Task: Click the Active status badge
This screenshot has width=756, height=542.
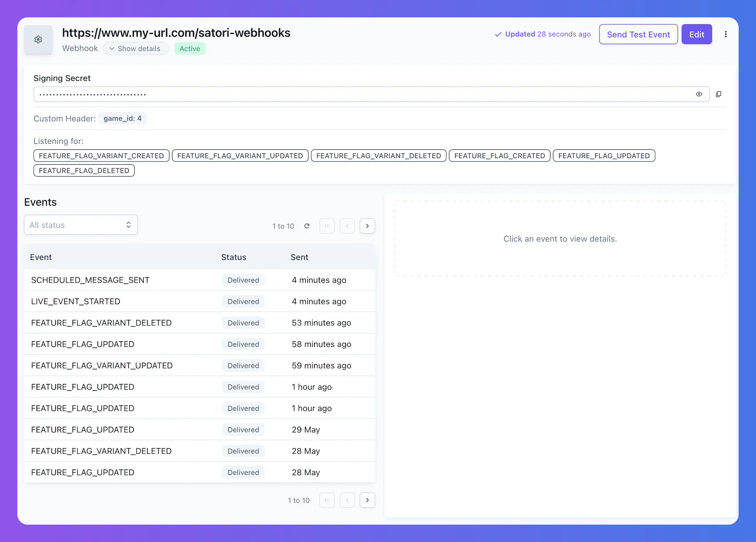Action: [190, 48]
